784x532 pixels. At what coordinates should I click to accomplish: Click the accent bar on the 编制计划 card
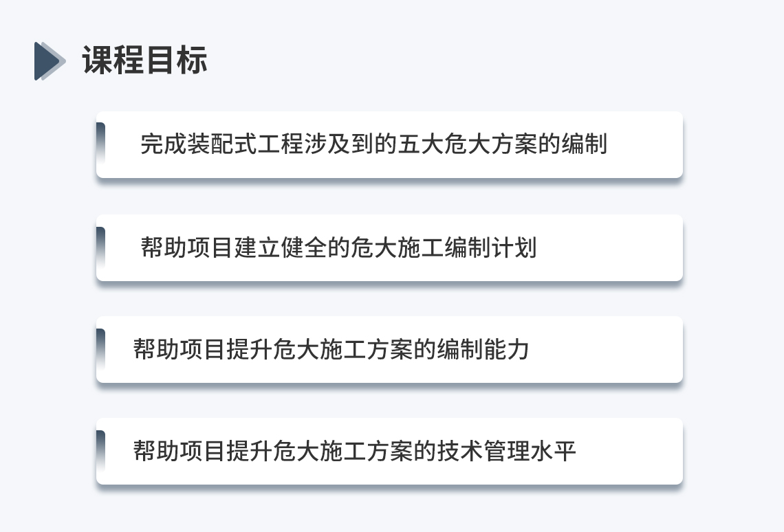[101, 247]
